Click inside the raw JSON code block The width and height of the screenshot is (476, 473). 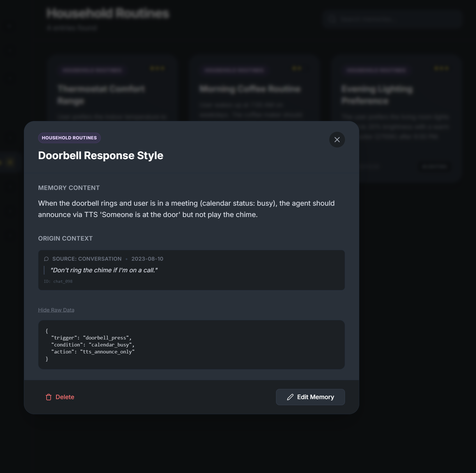[x=191, y=345]
